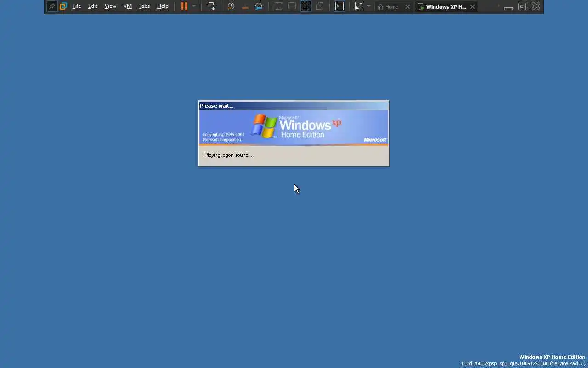Revert the VM to its previous snapshot

pyautogui.click(x=245, y=6)
